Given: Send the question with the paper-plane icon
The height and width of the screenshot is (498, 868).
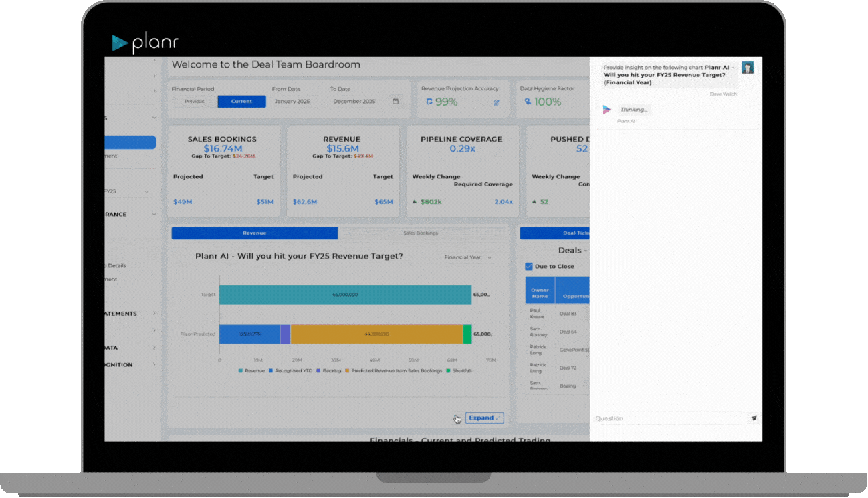Looking at the screenshot, I should click(754, 418).
